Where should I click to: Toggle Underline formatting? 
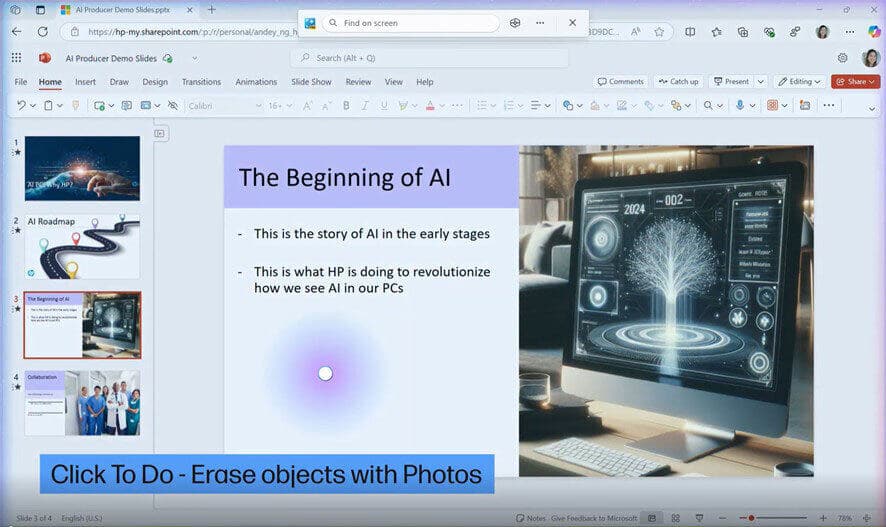pyautogui.click(x=384, y=106)
